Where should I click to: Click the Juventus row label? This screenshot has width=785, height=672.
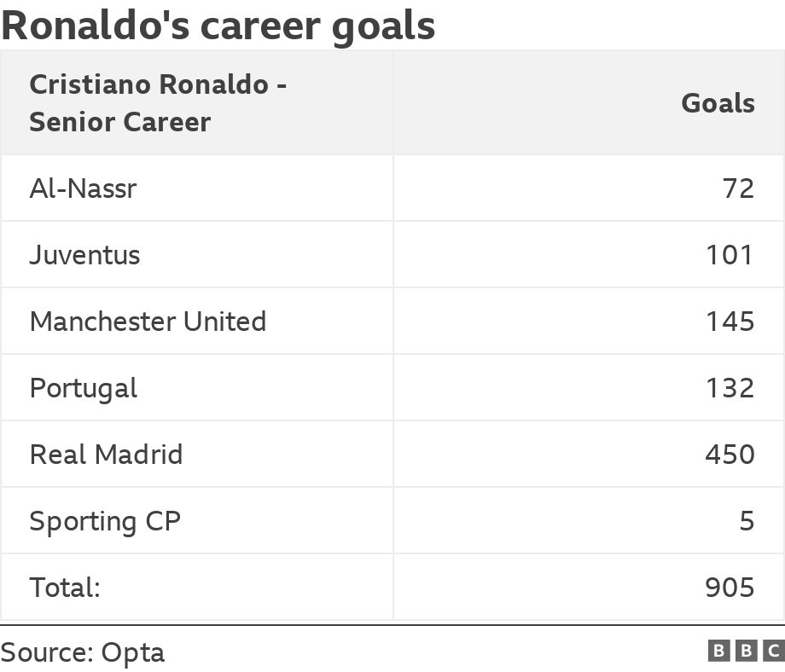84,254
